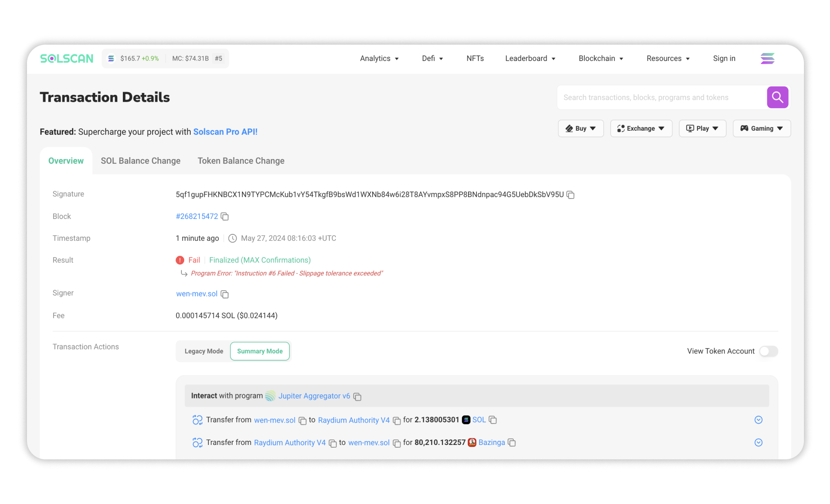This screenshot has width=830, height=504.
Task: Click the transfer icon on Bazinga row
Action: tap(197, 443)
